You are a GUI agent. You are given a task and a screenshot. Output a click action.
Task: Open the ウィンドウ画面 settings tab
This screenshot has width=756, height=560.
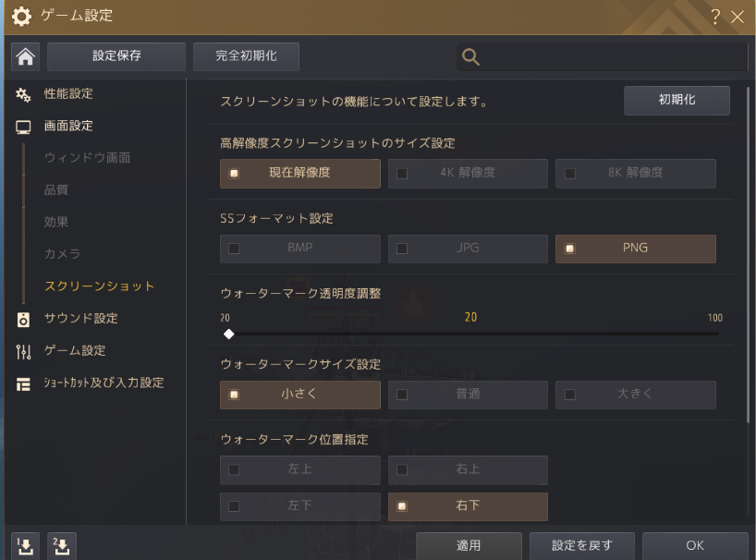point(87,158)
